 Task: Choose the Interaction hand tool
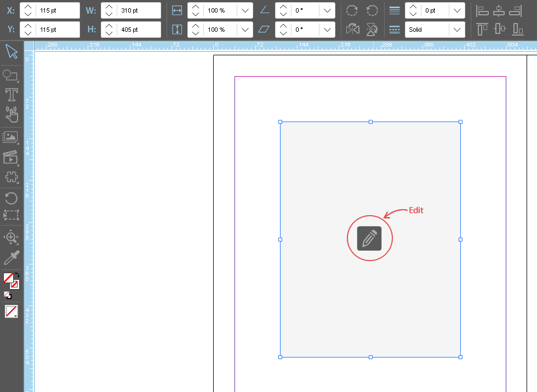click(11, 115)
